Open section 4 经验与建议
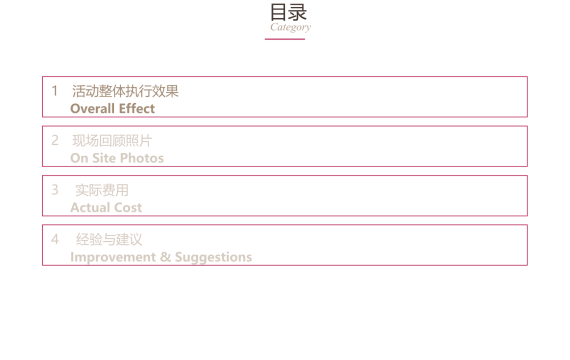Image resolution: width=570 pixels, height=360 pixels. pyautogui.click(x=109, y=239)
